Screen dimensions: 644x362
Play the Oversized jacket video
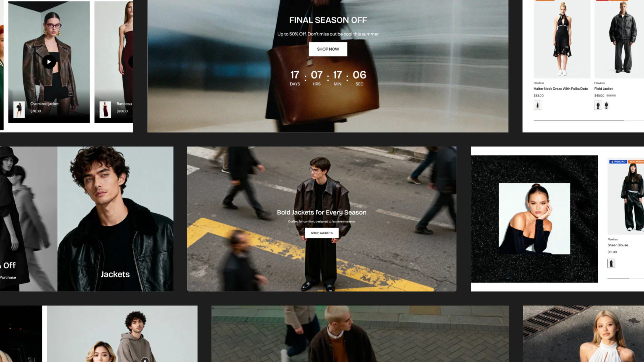click(x=49, y=62)
